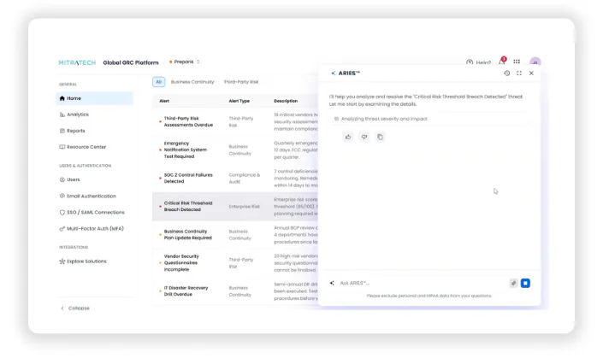Image resolution: width=603 pixels, height=364 pixels.
Task: Copy the ARIES response
Action: tap(380, 137)
